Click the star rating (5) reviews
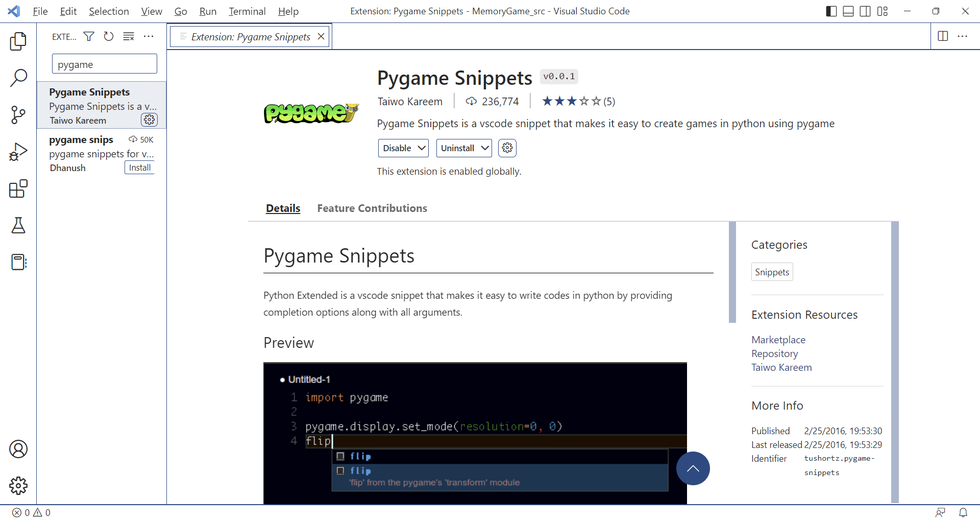The image size is (980, 521). tap(578, 101)
